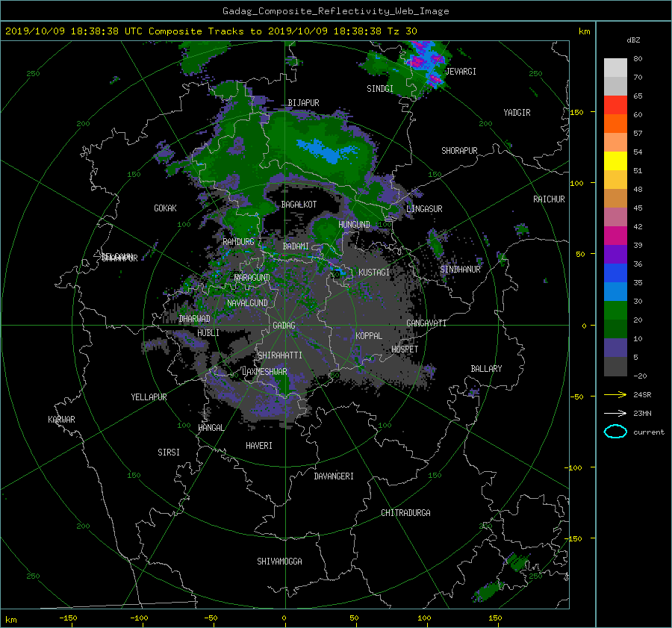Click the 0 km mark on bottom axis
The image size is (672, 628).
284,618
